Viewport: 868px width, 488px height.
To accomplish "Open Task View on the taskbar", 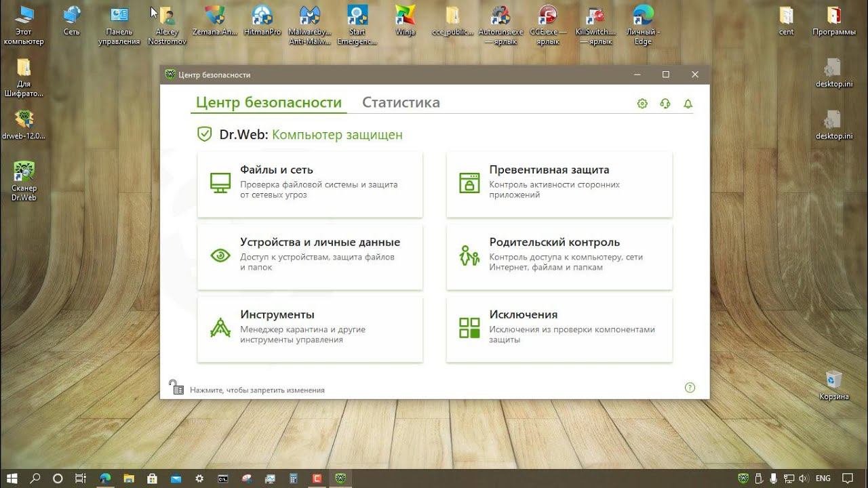I will click(80, 479).
